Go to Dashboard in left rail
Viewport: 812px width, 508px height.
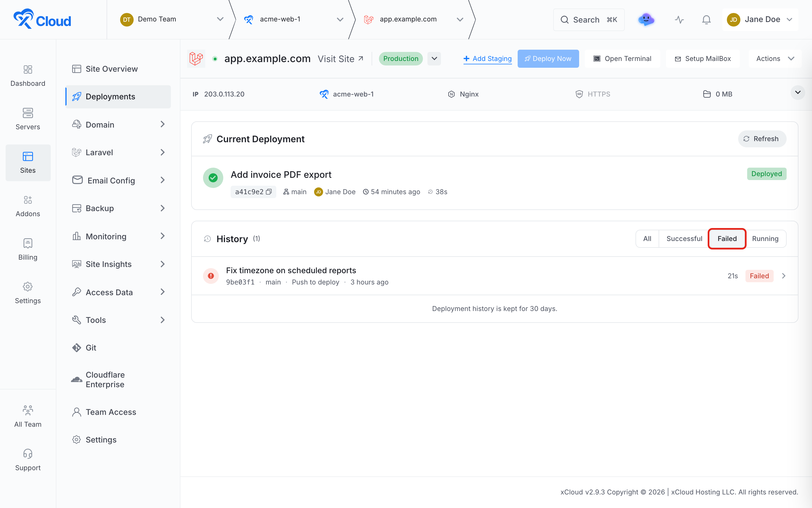click(28, 76)
